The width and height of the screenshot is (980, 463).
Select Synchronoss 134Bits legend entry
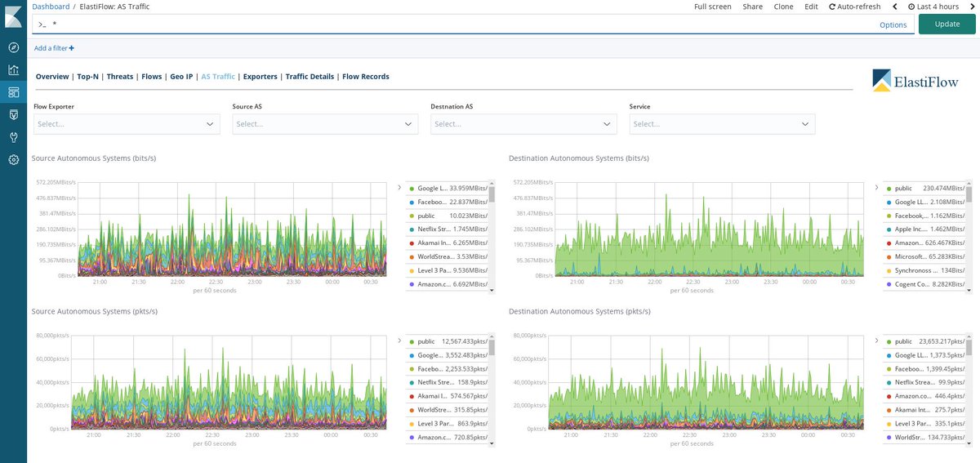[x=924, y=270]
